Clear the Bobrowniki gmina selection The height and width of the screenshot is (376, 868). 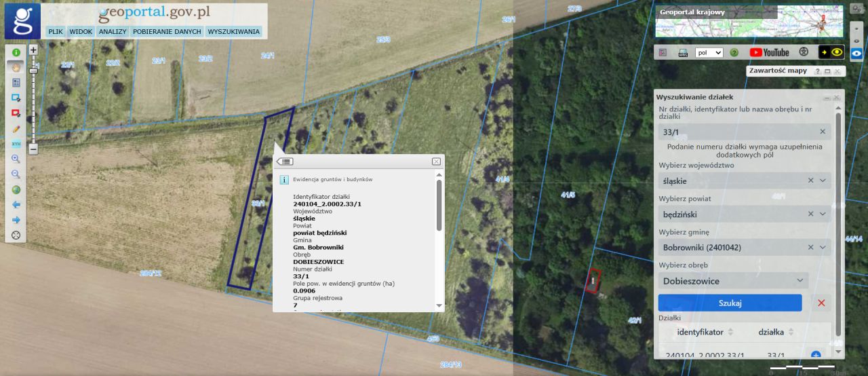point(810,247)
